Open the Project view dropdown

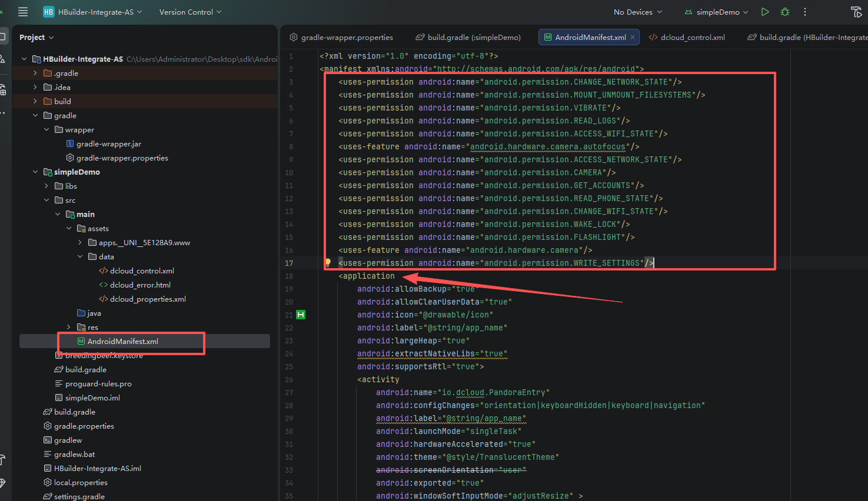[36, 37]
